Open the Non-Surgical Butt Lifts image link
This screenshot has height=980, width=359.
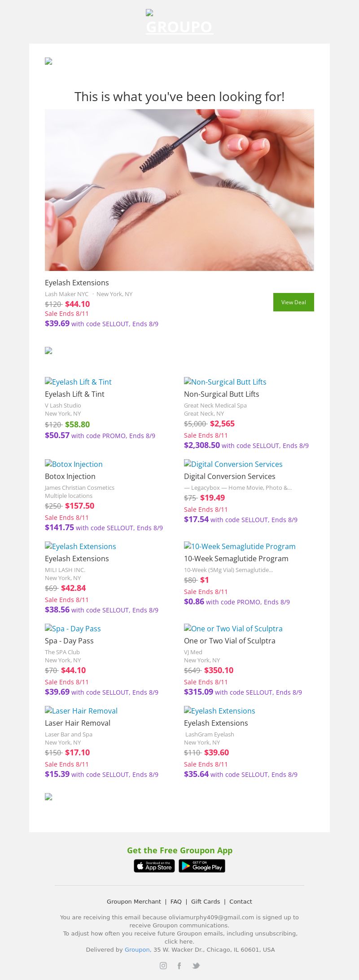225,382
